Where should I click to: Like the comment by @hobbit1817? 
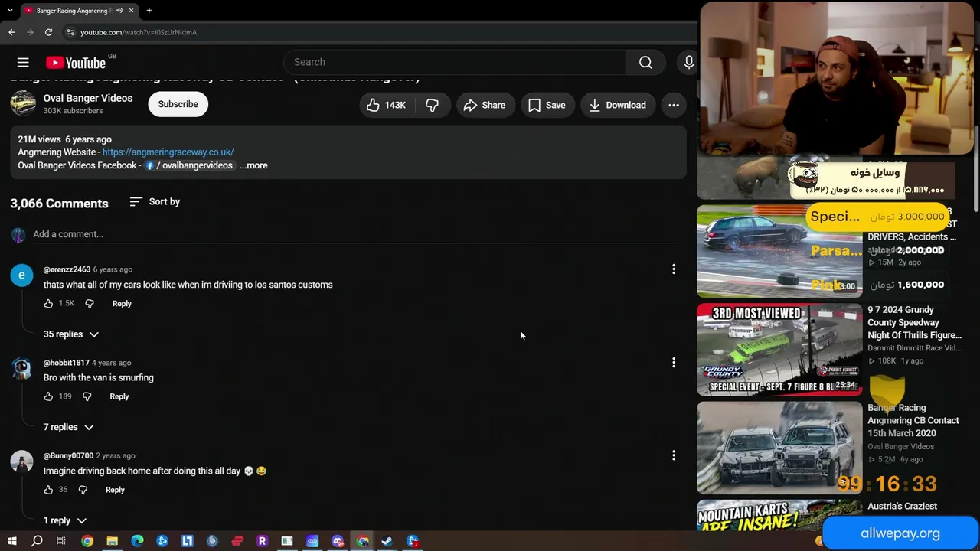48,396
